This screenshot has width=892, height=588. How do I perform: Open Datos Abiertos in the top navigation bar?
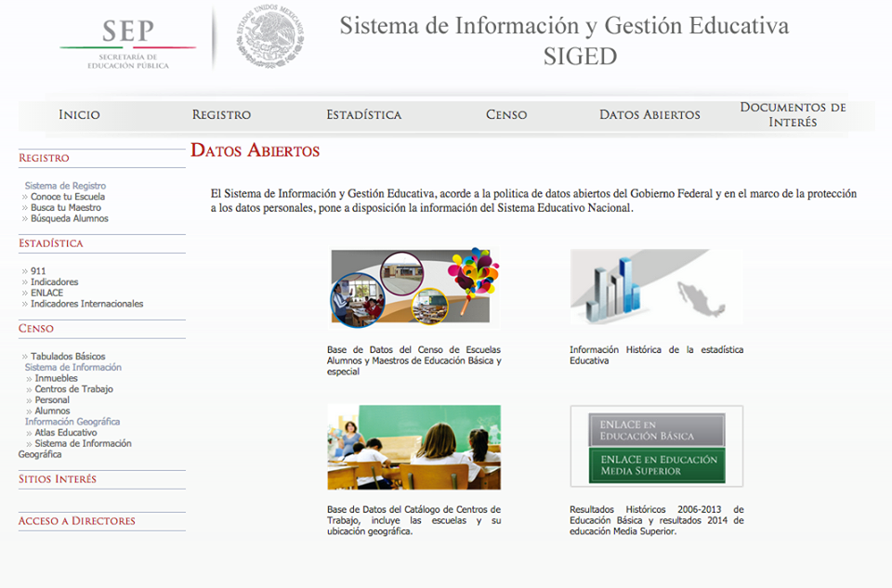pos(649,115)
